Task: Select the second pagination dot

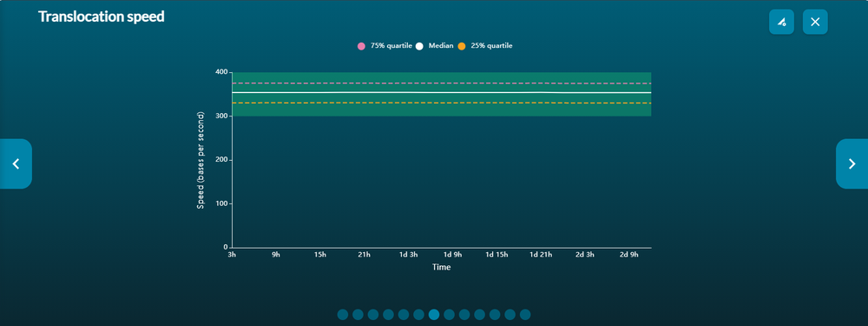Action: pos(358,315)
